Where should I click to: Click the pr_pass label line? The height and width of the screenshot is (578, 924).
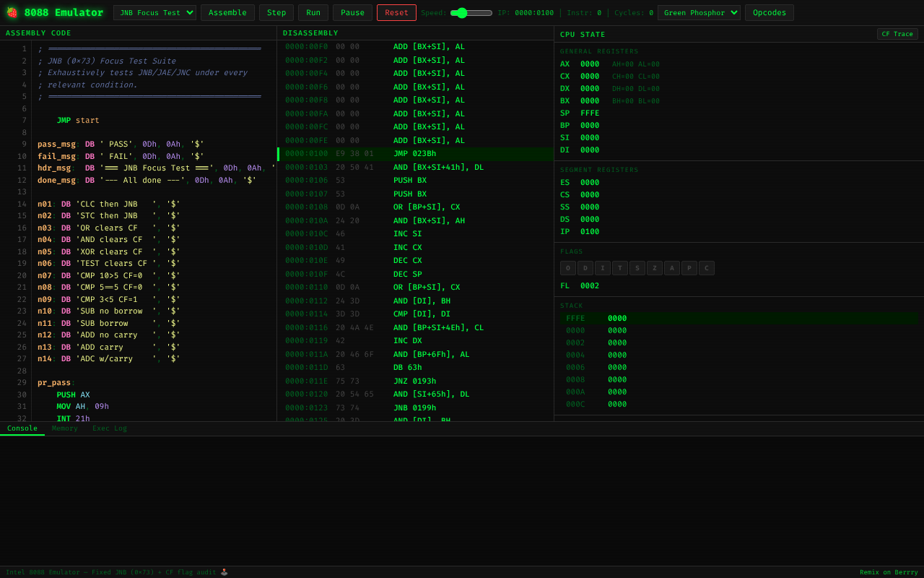coord(56,383)
